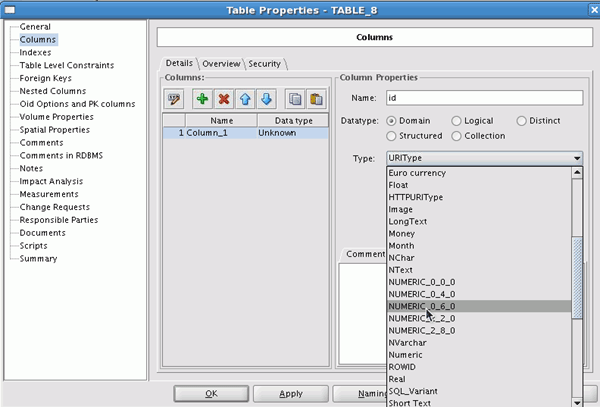Copy columns using the copy icon
This screenshot has height=407, width=600.
[x=295, y=99]
